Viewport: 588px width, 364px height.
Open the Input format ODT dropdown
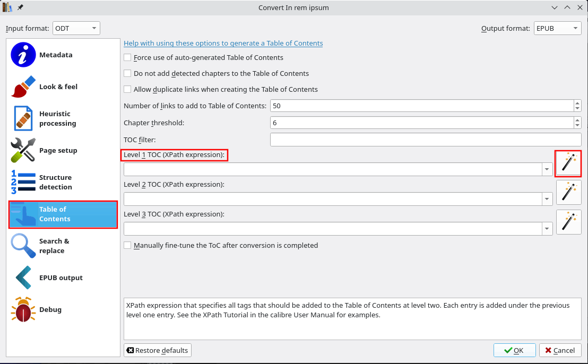point(76,29)
